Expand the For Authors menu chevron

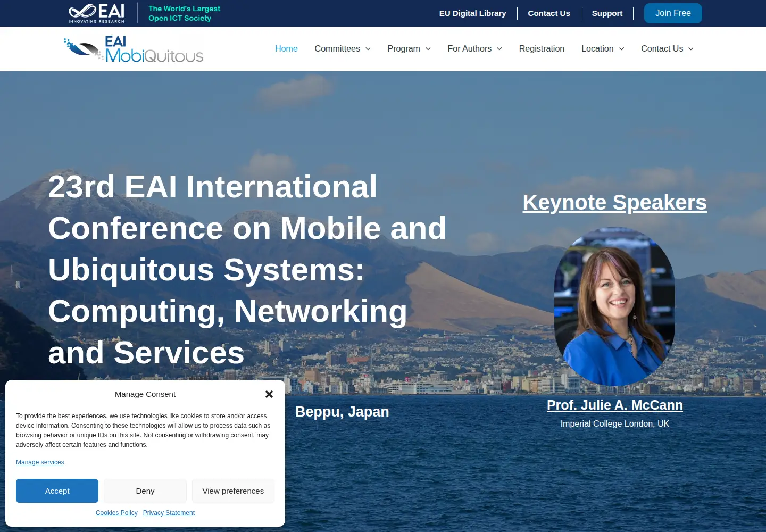499,49
